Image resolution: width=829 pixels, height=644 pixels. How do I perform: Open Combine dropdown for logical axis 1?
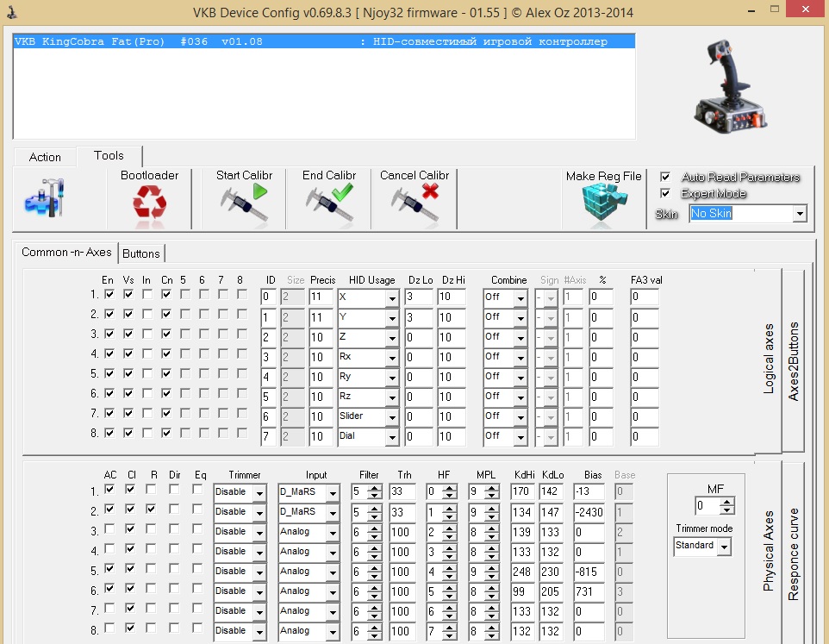point(520,297)
